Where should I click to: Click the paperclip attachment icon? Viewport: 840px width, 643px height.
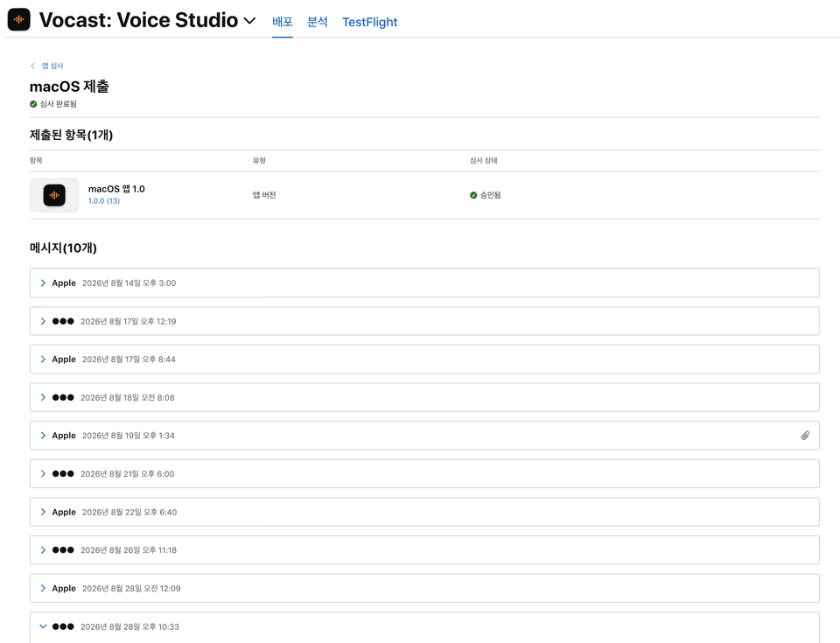(x=805, y=436)
